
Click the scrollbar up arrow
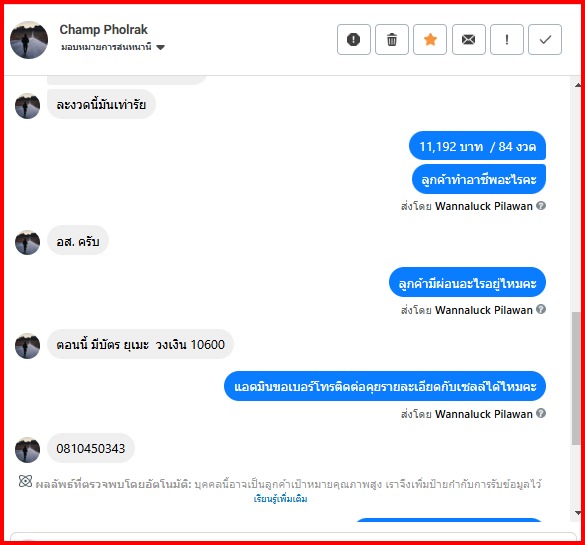pos(578,85)
